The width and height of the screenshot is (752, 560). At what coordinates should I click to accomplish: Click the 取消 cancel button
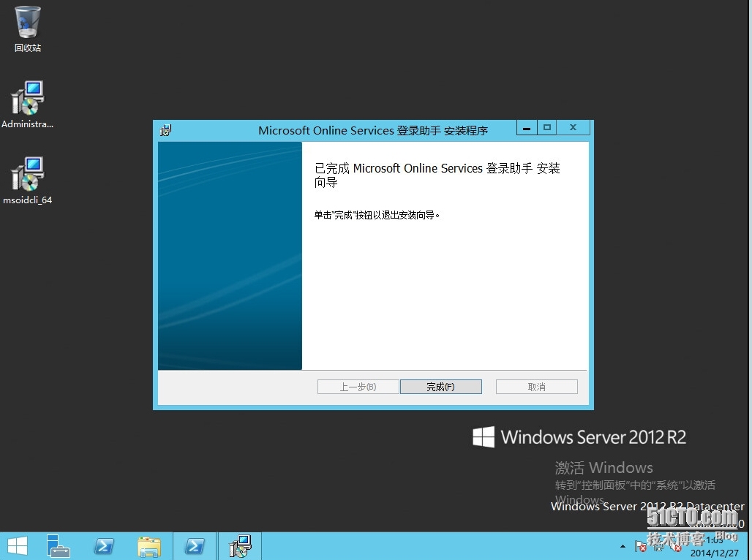[x=537, y=387]
